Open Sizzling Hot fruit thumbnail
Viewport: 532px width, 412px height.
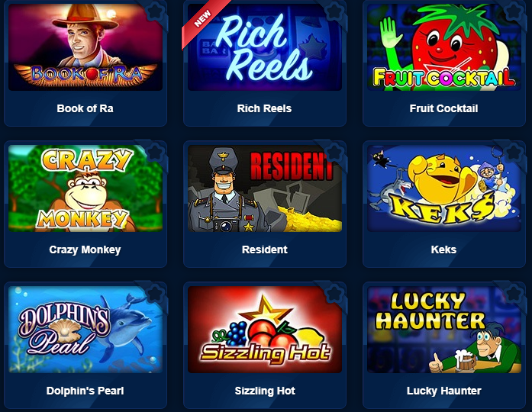(x=265, y=330)
